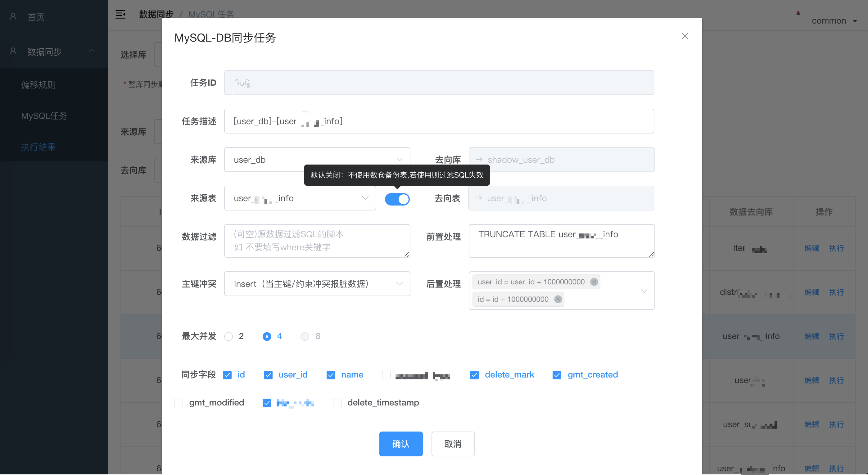Toggle the backup table switch off

click(397, 199)
